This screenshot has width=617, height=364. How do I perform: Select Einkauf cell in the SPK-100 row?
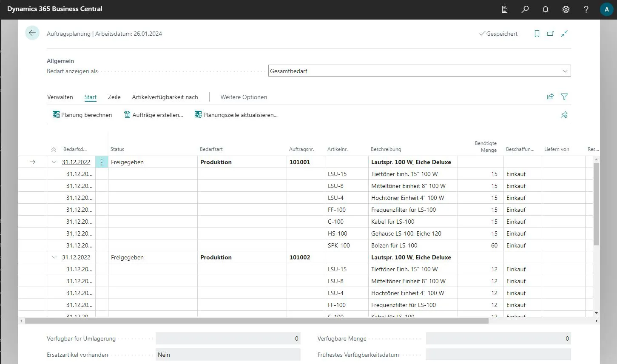[523, 245]
